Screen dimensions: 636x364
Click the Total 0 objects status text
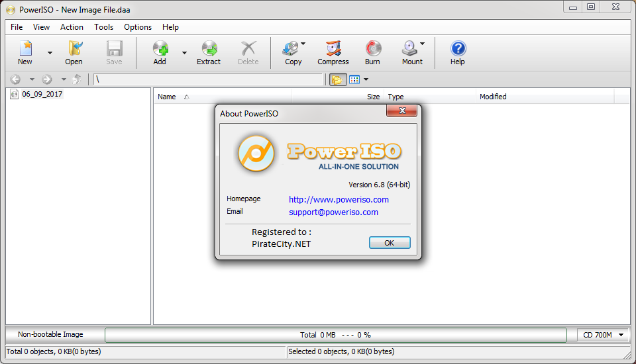54,351
